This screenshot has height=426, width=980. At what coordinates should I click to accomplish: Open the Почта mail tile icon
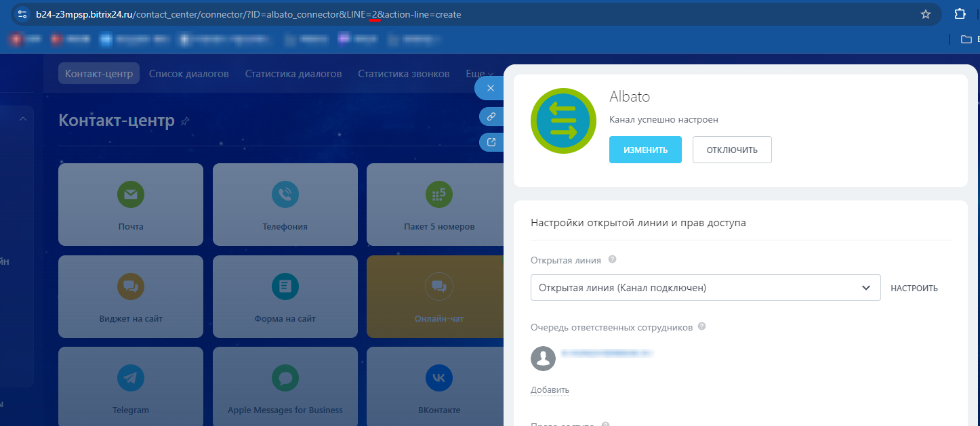click(130, 195)
